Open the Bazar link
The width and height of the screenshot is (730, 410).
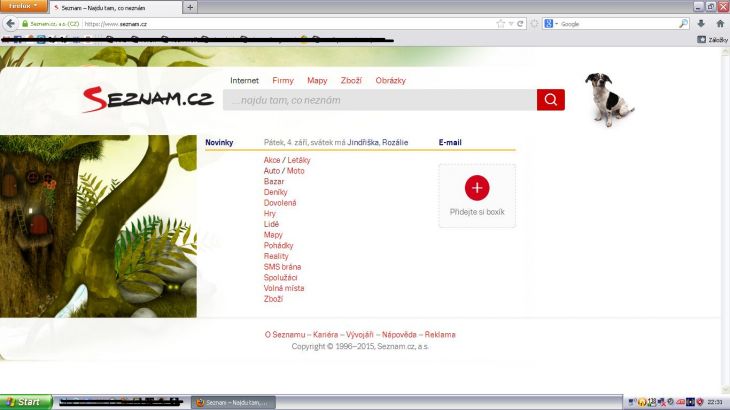click(x=274, y=181)
